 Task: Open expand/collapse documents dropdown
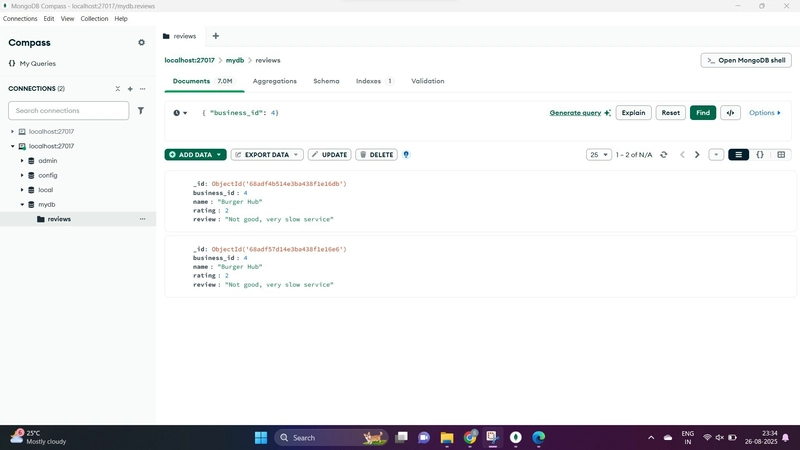pos(716,155)
